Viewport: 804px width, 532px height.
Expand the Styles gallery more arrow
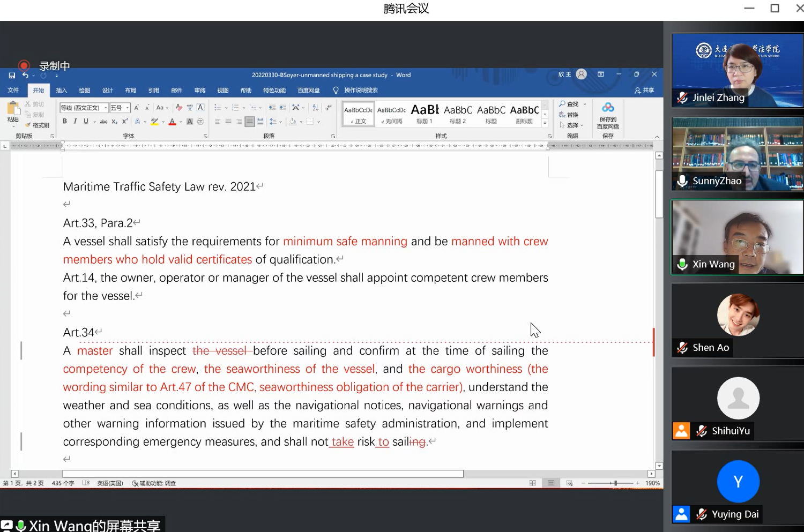pos(545,123)
